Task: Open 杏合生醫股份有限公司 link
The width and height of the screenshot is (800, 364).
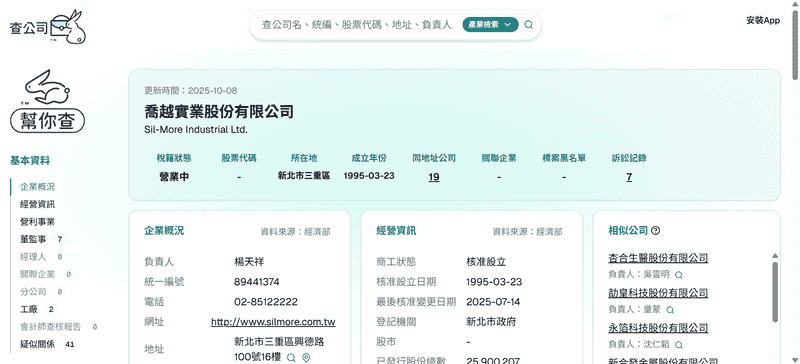Action: 658,258
